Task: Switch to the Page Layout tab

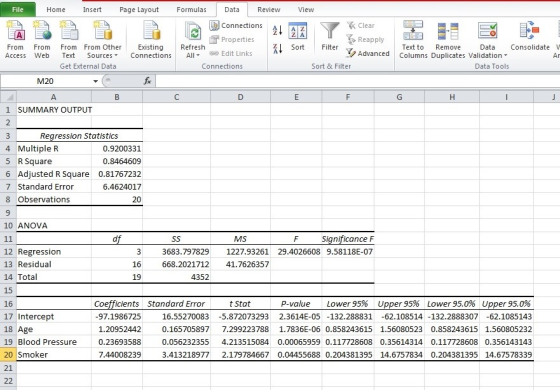Action: pyautogui.click(x=139, y=10)
